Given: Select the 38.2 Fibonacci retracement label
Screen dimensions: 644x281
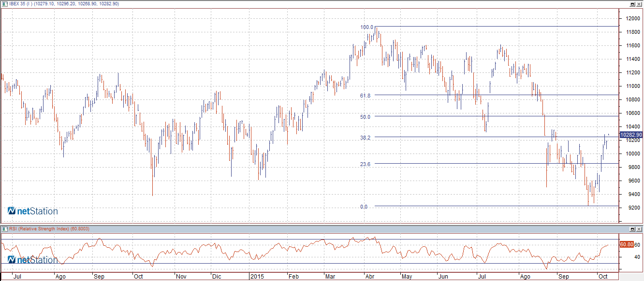Looking at the screenshot, I should click(365, 137).
